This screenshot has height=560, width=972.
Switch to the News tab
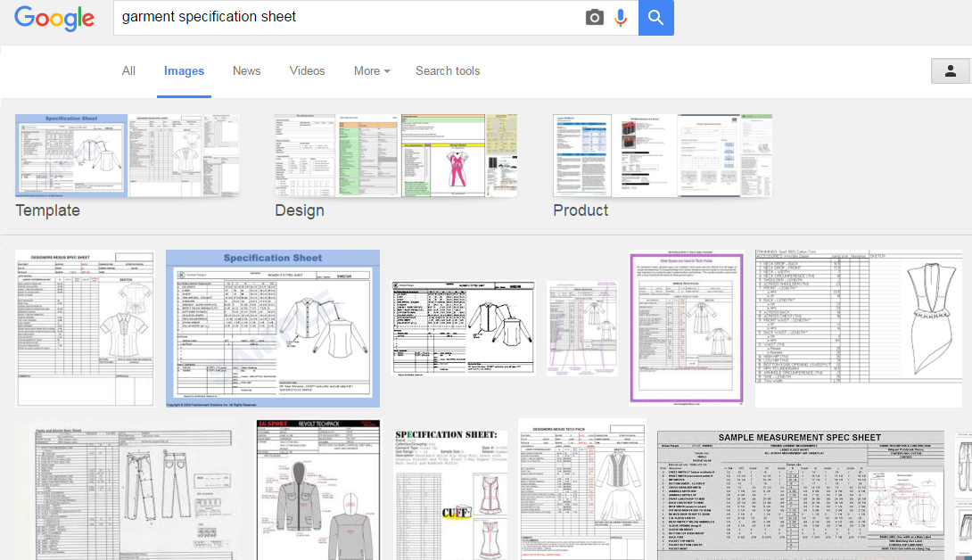(246, 71)
